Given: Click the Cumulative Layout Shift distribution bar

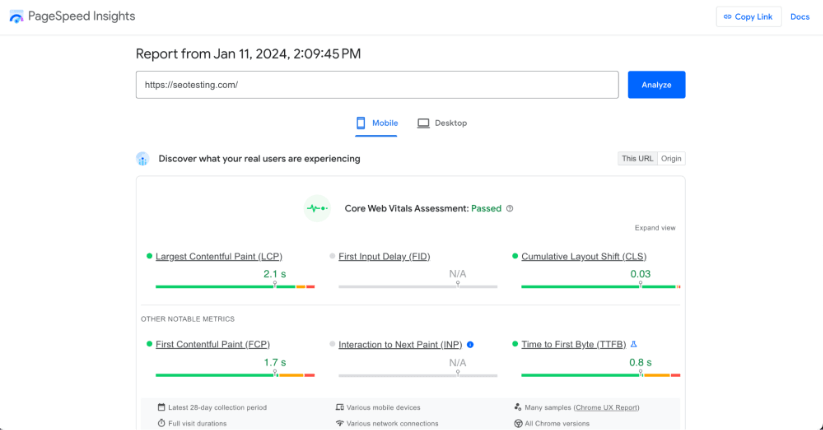Looking at the screenshot, I should (600, 287).
